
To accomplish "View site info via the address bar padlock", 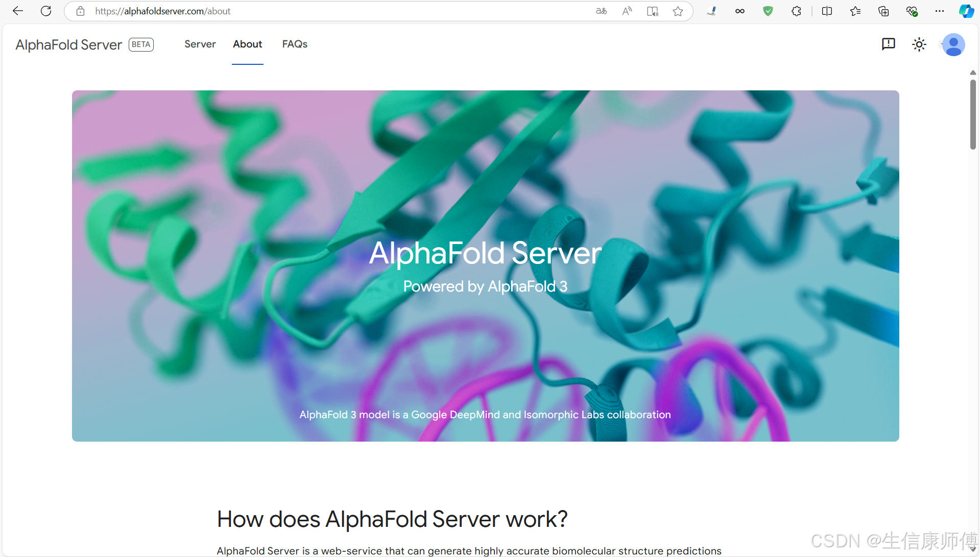I will point(80,11).
